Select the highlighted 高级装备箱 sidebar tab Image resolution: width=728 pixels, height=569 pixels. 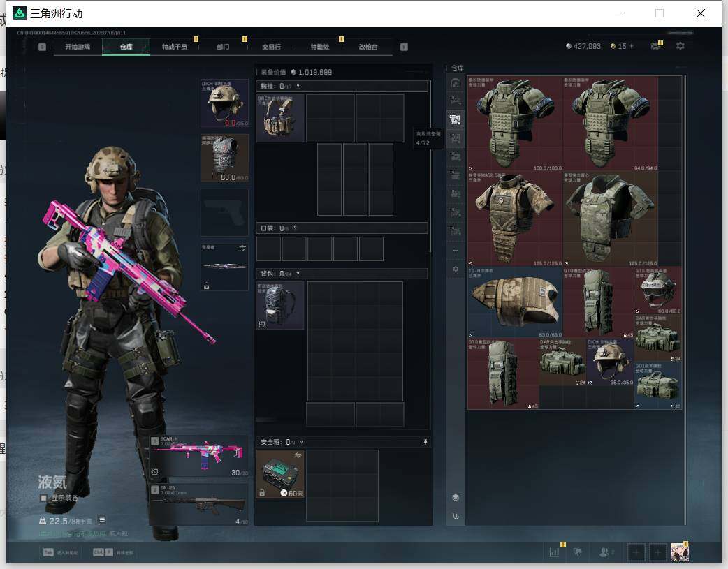[x=456, y=120]
